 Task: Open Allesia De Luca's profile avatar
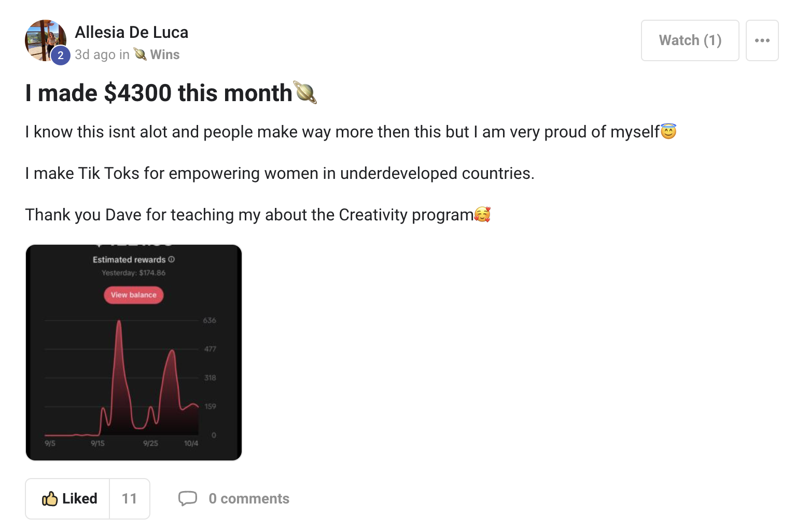(46, 40)
